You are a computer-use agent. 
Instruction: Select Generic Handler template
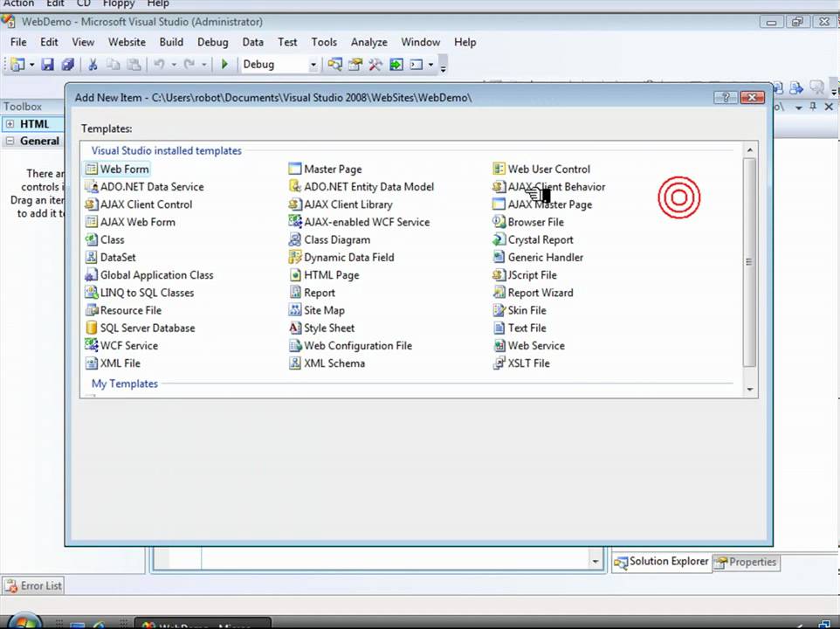tap(538, 257)
